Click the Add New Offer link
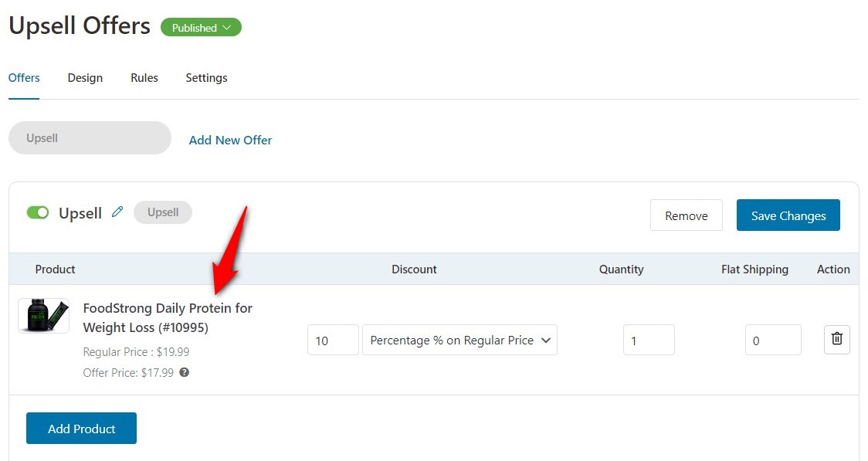Screen dimensions: 868x461 229,140
